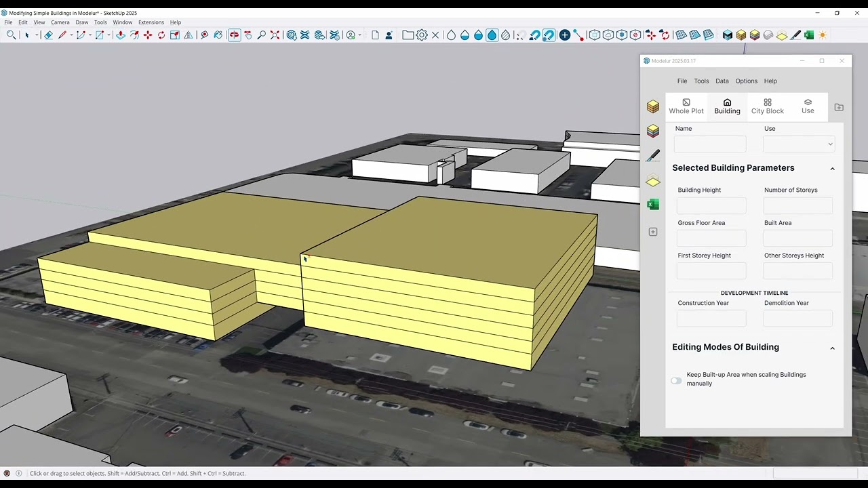Select the Eraser tool in toolbar
Viewport: 868px width, 488px height.
coord(49,35)
